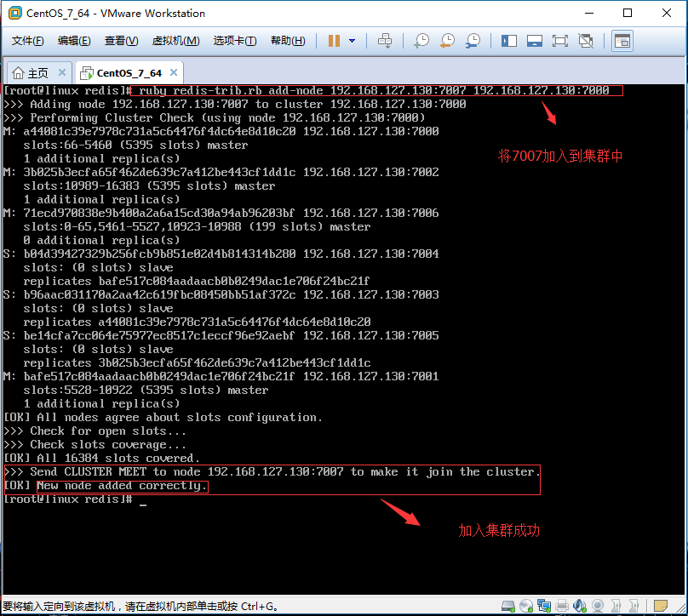Click the webcam status icon

(x=598, y=606)
